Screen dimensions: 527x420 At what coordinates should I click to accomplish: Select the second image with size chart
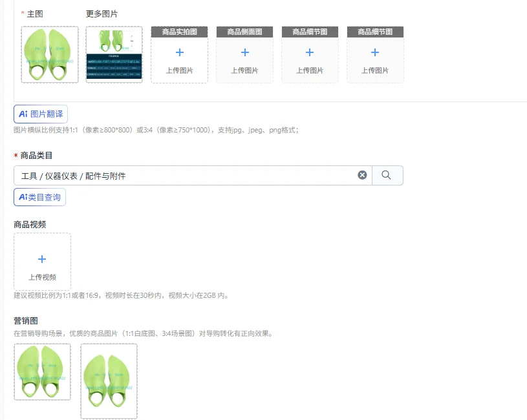(x=114, y=54)
